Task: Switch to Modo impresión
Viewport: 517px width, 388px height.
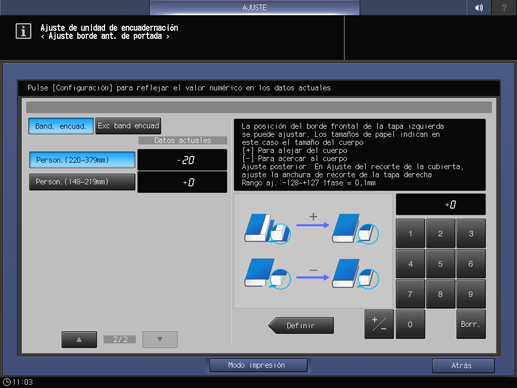Action: (258, 365)
